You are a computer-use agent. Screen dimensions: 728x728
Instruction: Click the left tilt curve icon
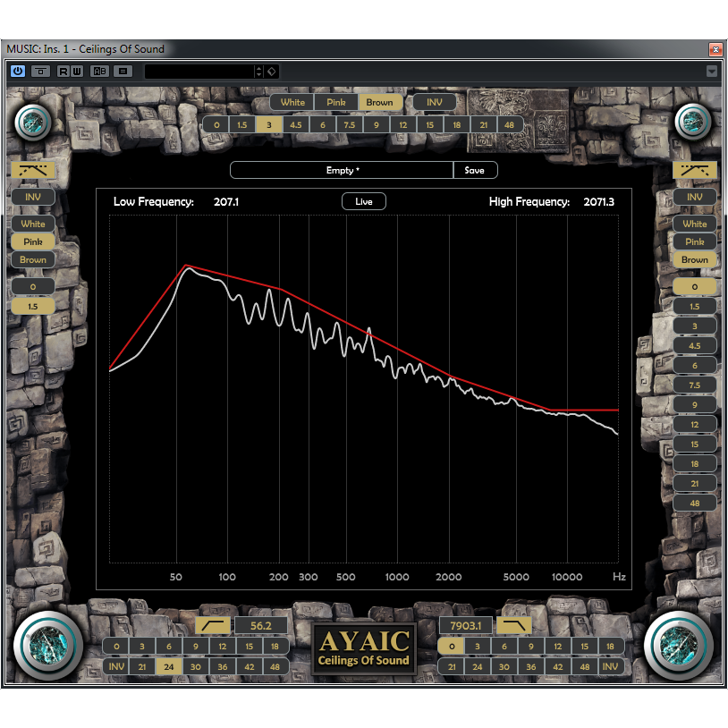(33, 170)
